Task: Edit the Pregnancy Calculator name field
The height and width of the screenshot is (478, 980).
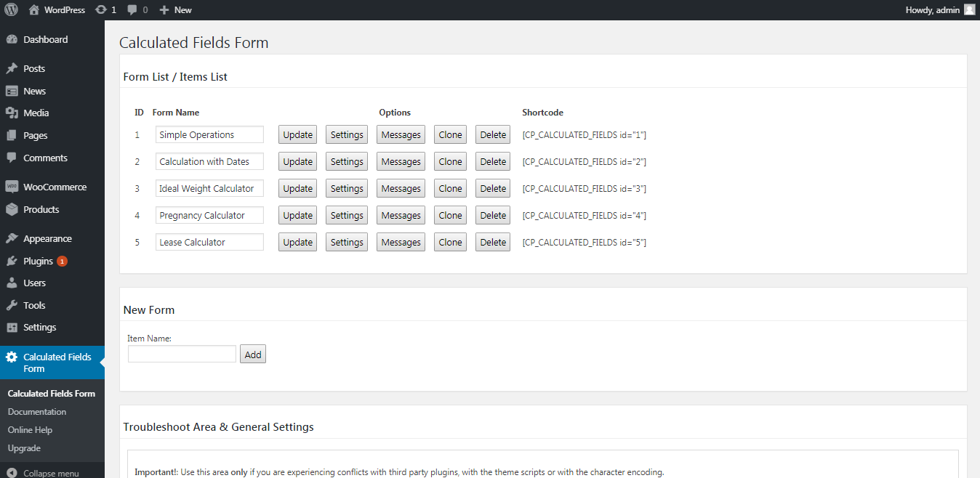Action: [209, 215]
